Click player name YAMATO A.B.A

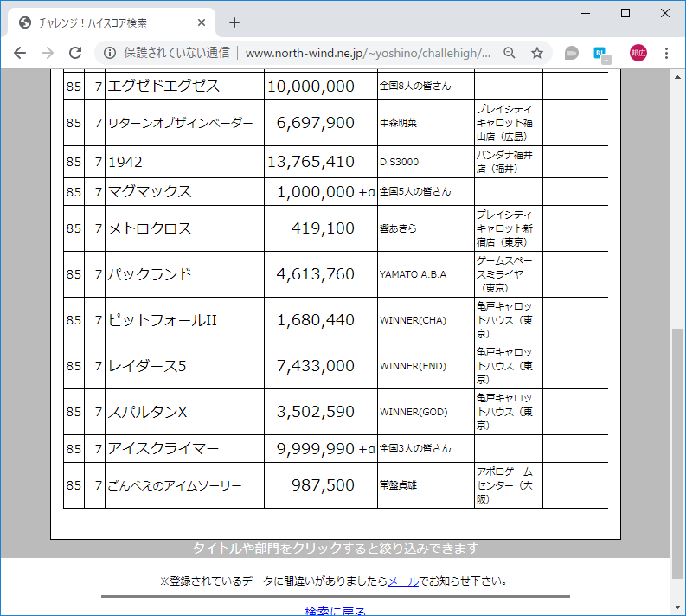click(413, 274)
